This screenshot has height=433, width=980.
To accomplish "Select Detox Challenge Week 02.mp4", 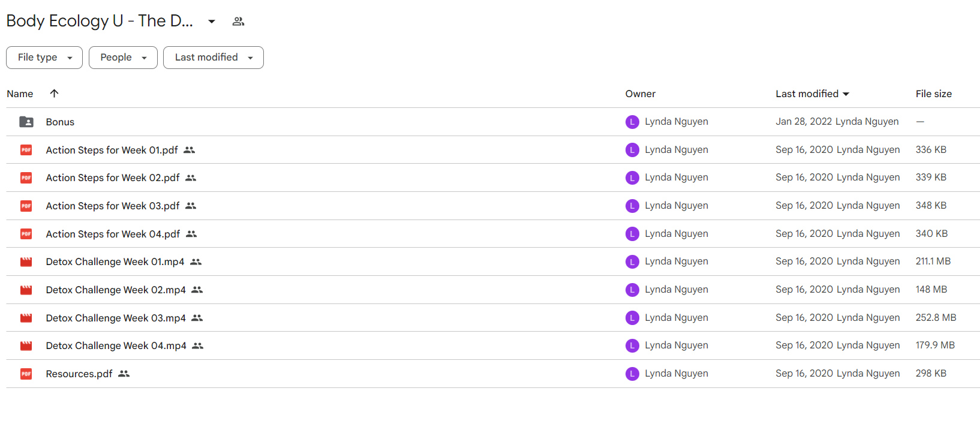I will (x=116, y=290).
